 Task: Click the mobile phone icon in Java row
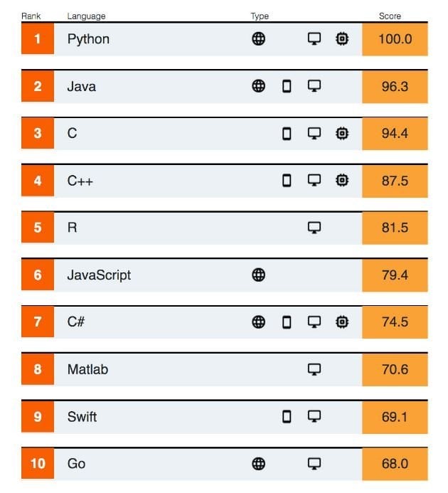[x=287, y=86]
